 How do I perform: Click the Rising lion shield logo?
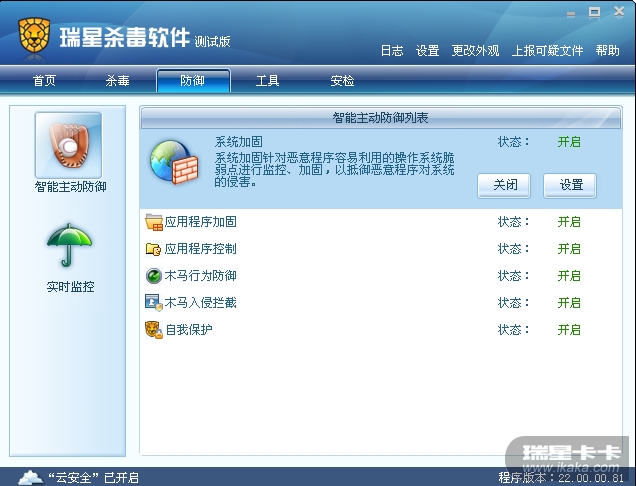point(34,35)
